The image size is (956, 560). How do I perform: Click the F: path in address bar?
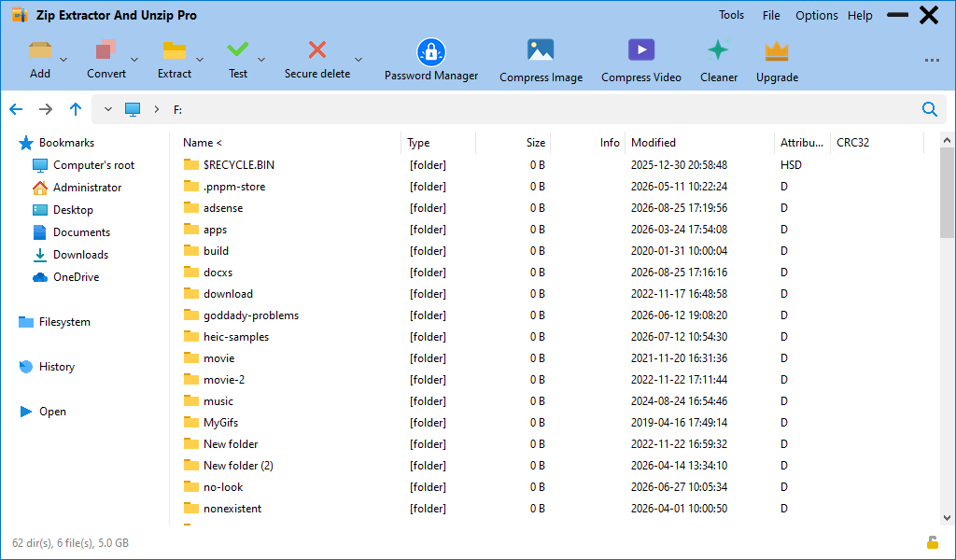pos(177,110)
